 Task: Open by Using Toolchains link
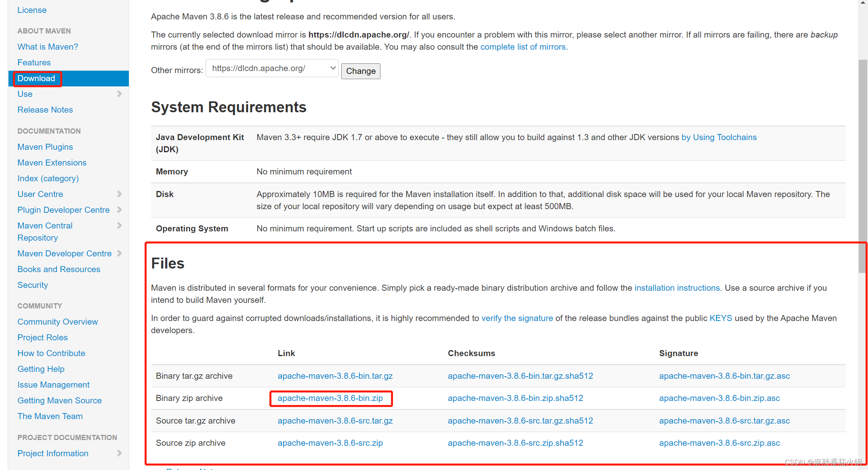point(719,137)
